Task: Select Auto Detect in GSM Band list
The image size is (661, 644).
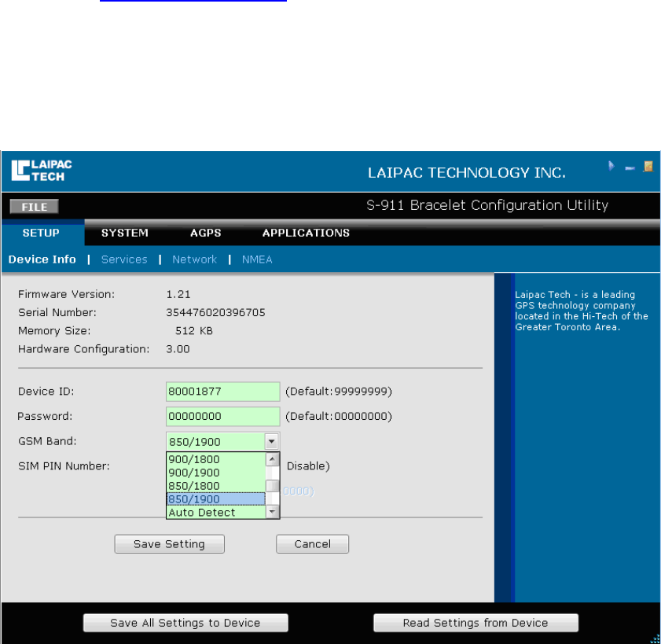Action: coord(216,513)
